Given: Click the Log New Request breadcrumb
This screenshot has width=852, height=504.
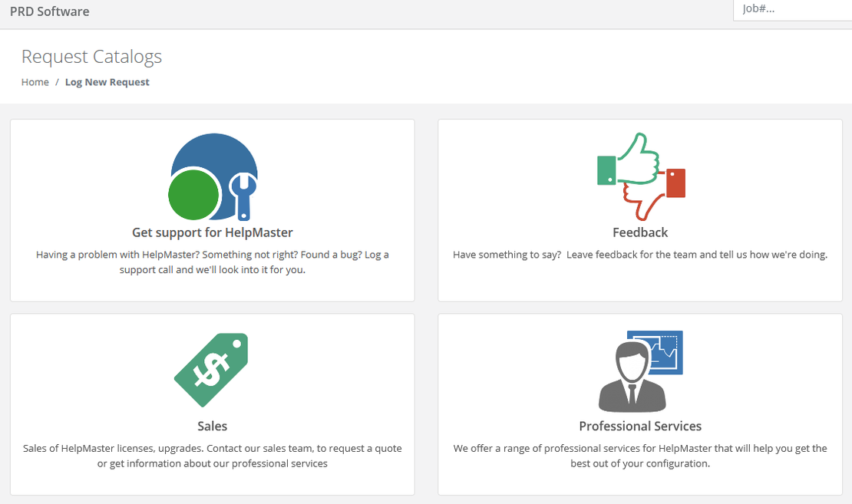Looking at the screenshot, I should (x=107, y=82).
